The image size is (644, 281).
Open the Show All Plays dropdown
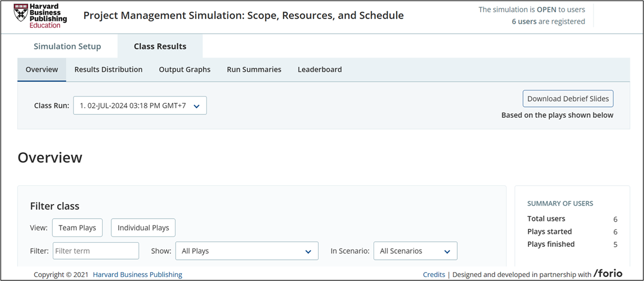pos(247,251)
